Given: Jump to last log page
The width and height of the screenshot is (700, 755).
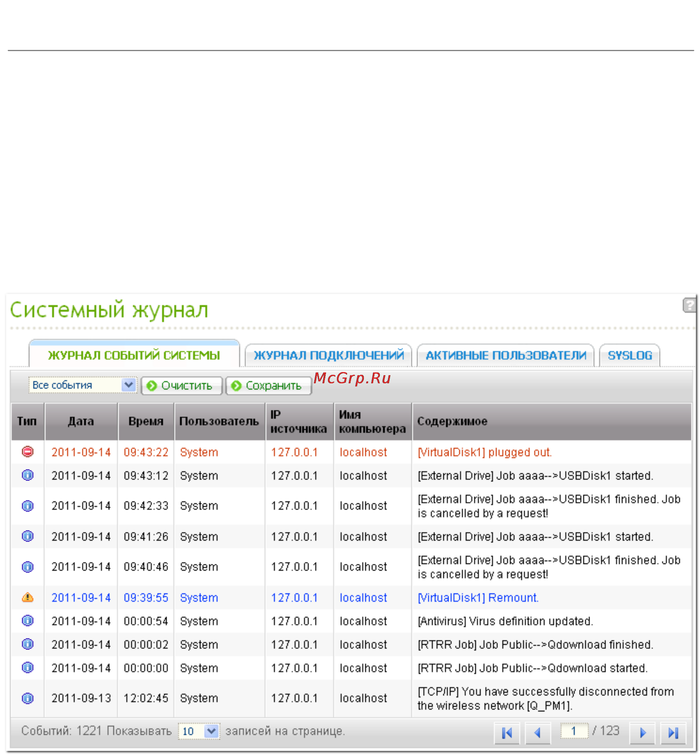Looking at the screenshot, I should tap(673, 733).
